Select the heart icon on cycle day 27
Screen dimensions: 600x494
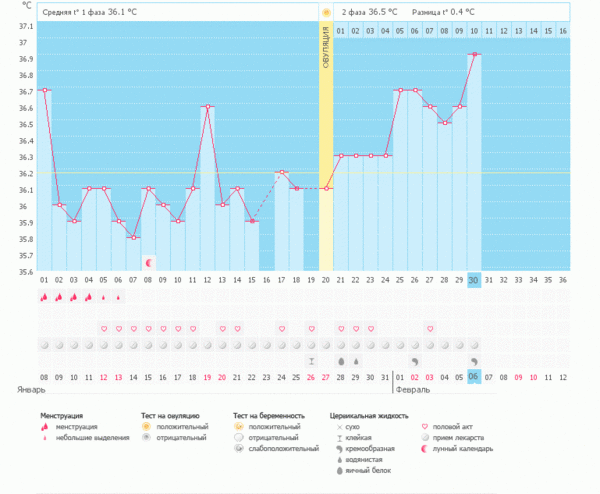point(430,328)
